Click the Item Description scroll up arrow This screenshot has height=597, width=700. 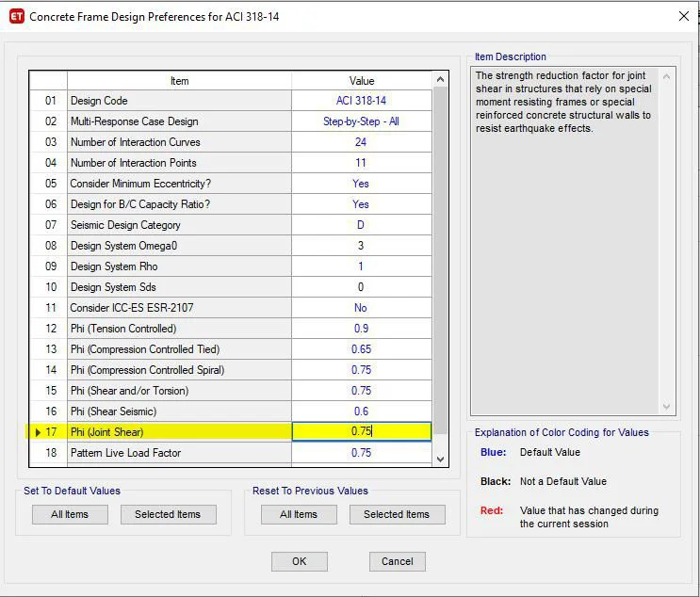(x=666, y=76)
